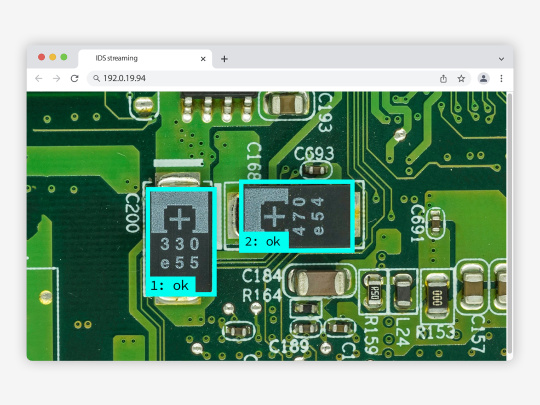Click the browser forward arrow
Image resolution: width=540 pixels, height=405 pixels.
(x=56, y=79)
